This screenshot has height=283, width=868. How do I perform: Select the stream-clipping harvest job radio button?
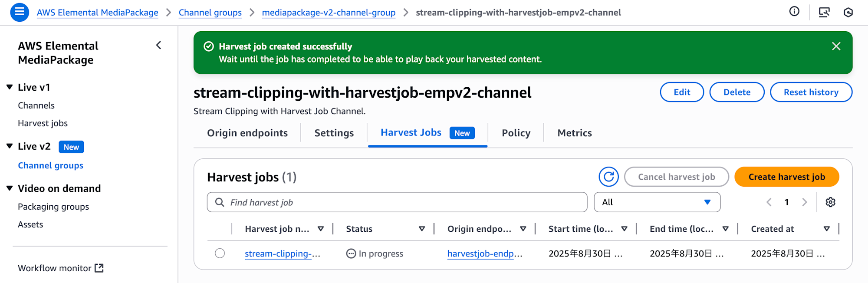220,253
